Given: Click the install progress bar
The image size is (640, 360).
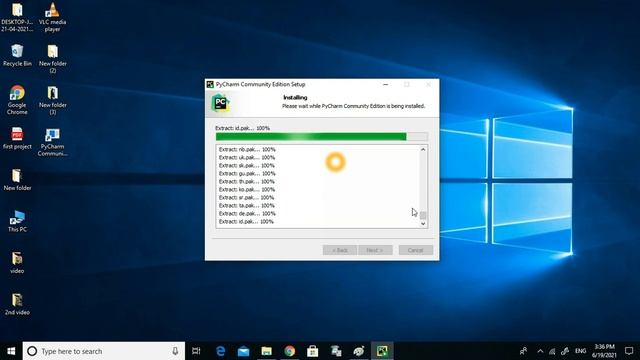Looking at the screenshot, I should pyautogui.click(x=322, y=136).
